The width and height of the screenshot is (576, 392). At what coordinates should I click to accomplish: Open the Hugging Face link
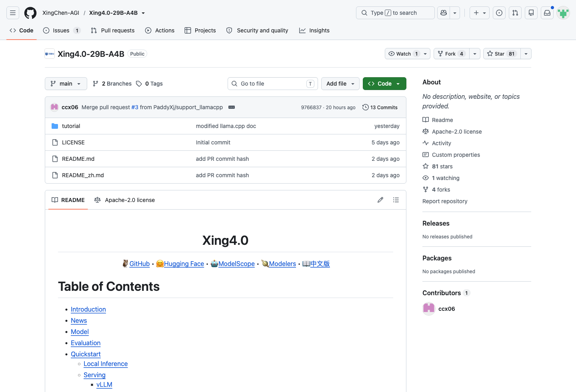tap(184, 264)
